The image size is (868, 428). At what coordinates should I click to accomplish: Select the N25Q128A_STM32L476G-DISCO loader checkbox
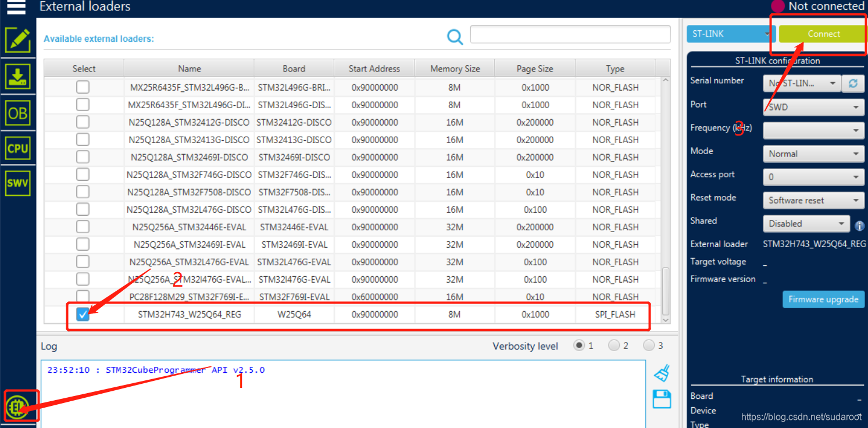tap(83, 209)
